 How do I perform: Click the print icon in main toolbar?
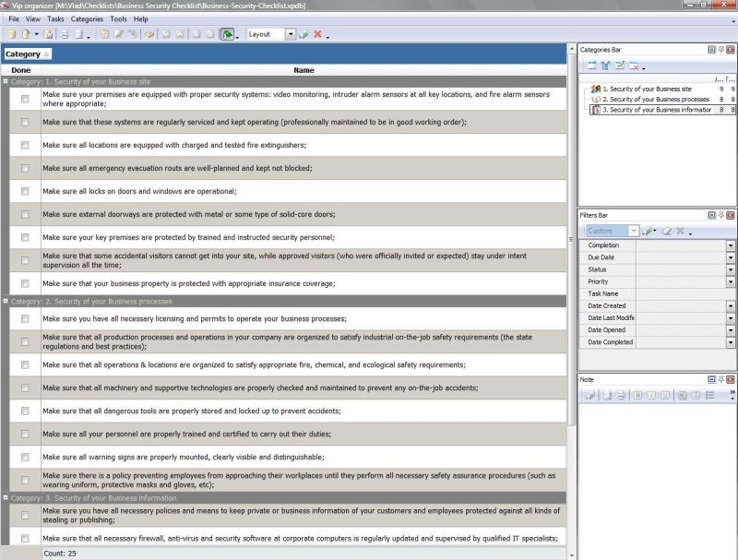coord(65,34)
